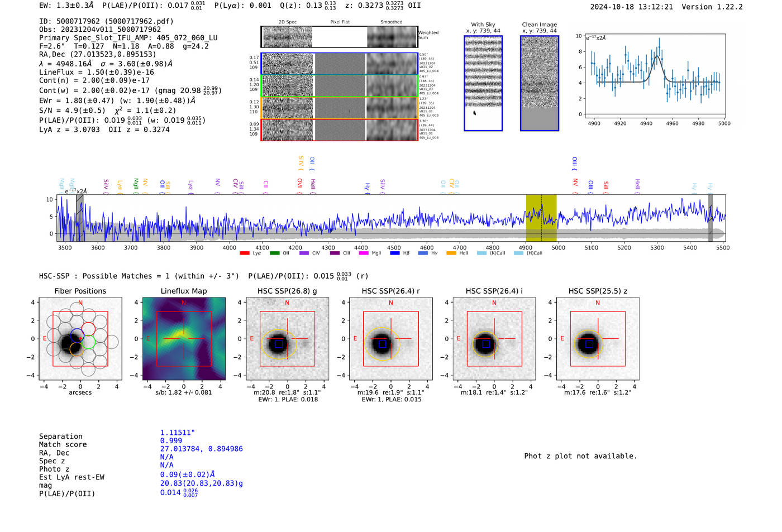Click the gray shaded band near 5460 Å
This screenshot has width=782, height=532.
(711, 218)
